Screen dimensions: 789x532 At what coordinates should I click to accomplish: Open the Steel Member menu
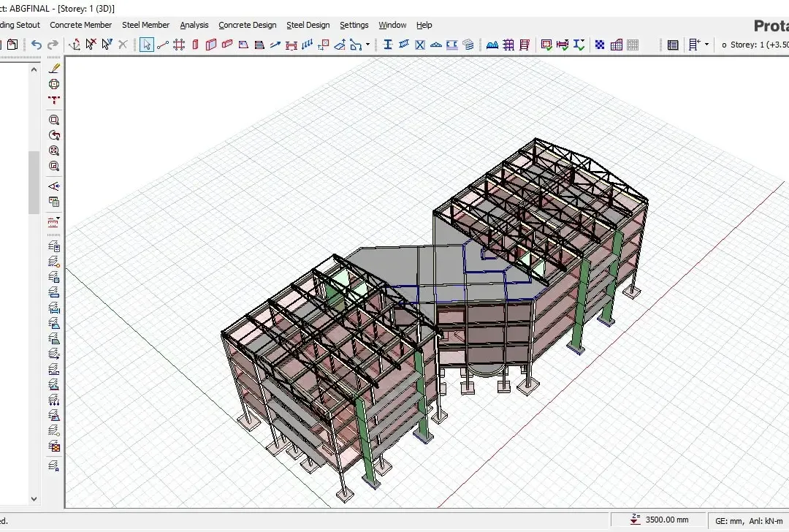(x=145, y=25)
